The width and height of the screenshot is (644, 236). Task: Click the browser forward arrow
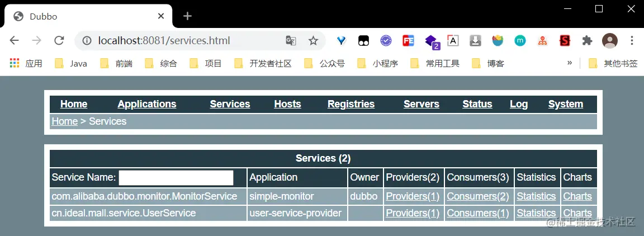pos(37,40)
